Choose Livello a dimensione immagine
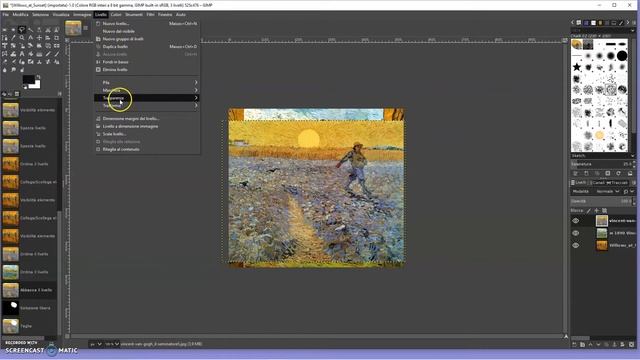Image resolution: width=640 pixels, height=360 pixels. (x=147, y=126)
